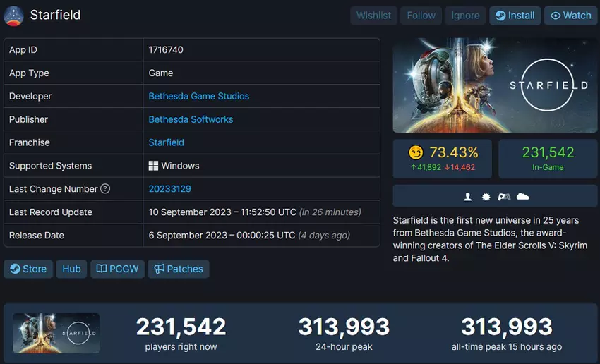600x364 pixels.
Task: Open the Bethesda Game Studios developer link
Action: (198, 96)
